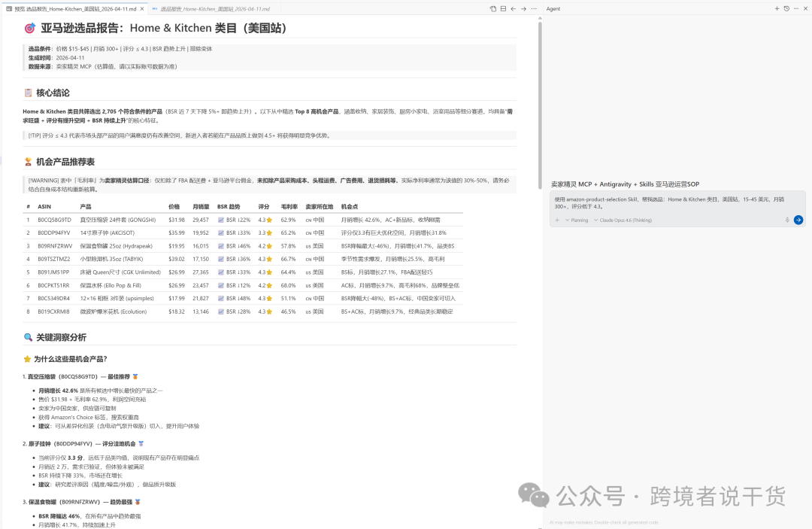Click the bullet 月销增长 42.6%
Image resolution: width=812 pixels, height=529 pixels.
click(101, 391)
